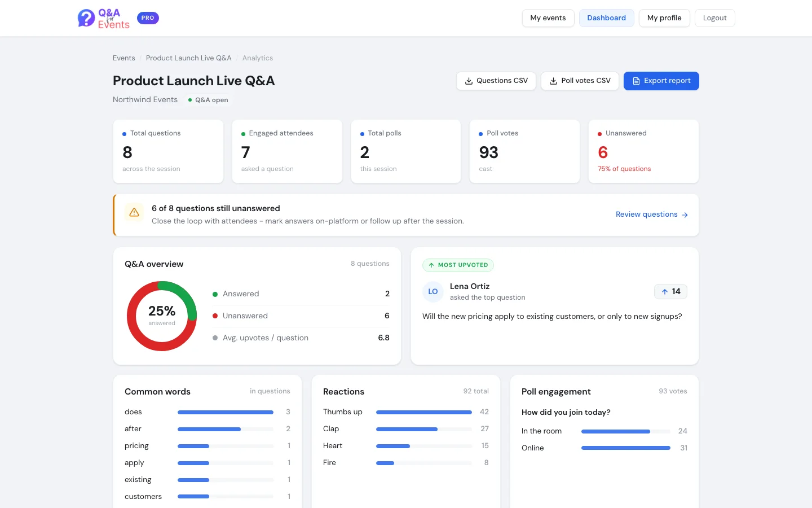The width and height of the screenshot is (812, 508).
Task: Click the Total polls card
Action: (406, 151)
